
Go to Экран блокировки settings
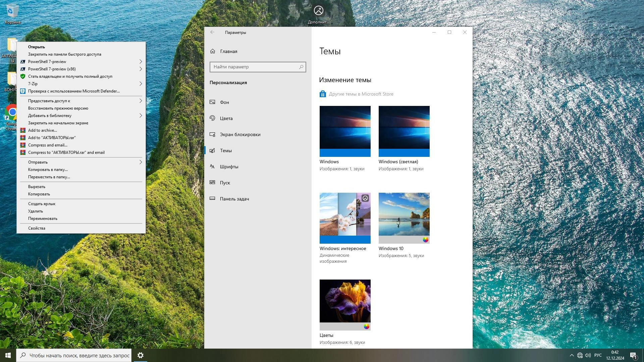tap(240, 134)
